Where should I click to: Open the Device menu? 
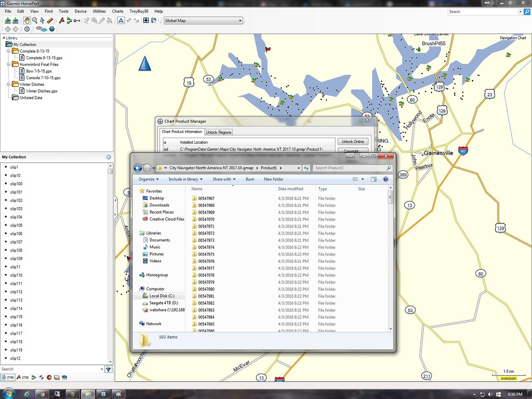coord(81,11)
